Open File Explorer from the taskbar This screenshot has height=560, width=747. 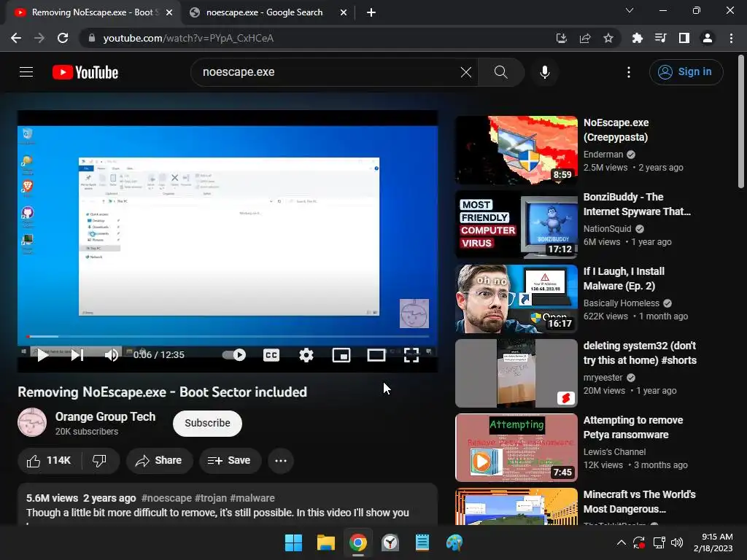coord(326,542)
